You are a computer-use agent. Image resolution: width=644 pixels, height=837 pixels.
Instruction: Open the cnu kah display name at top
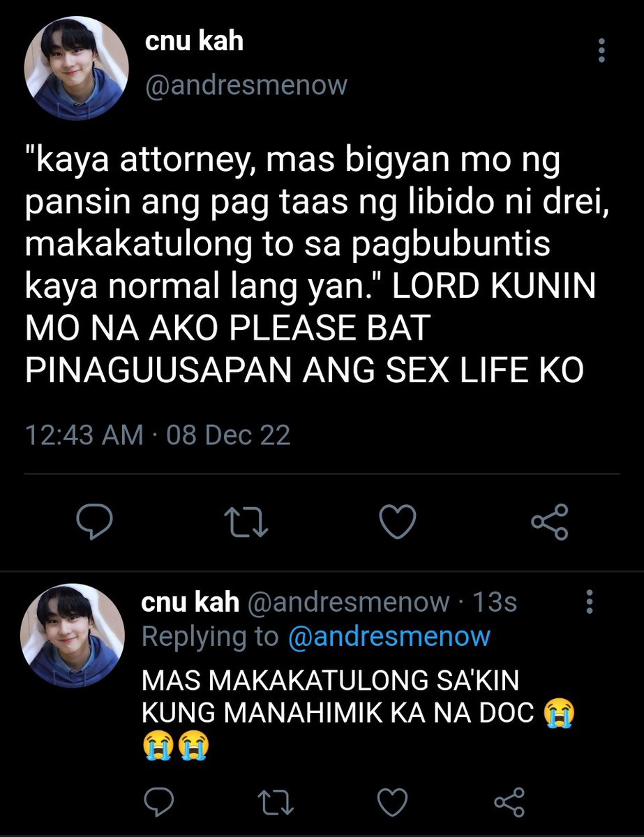[x=194, y=42]
